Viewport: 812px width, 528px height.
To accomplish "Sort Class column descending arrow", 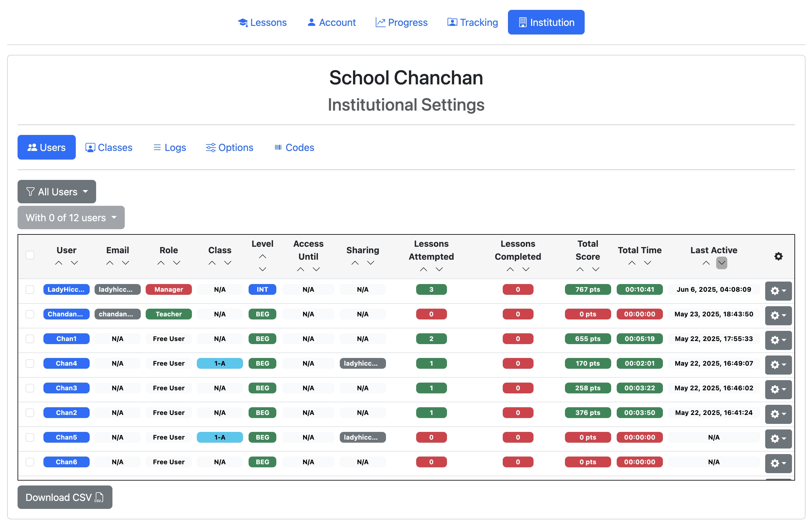I will [x=228, y=263].
